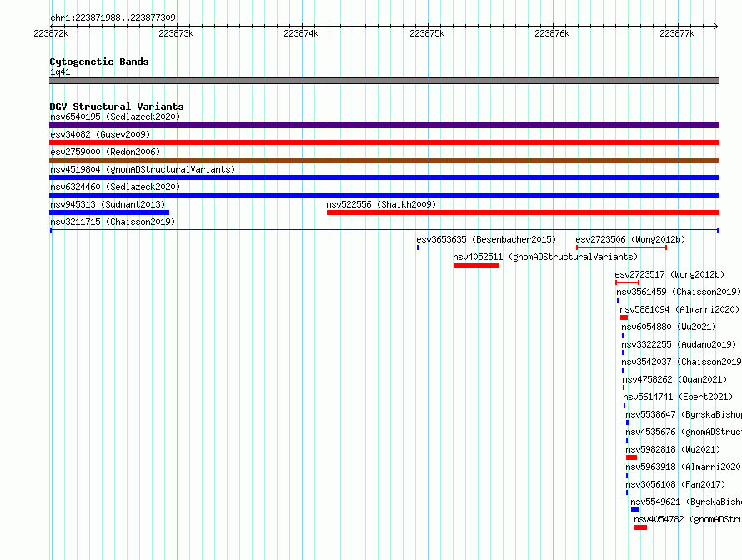Open variant nsv4054782 (gnomADStru...) label
Viewport: 742px width, 560px height.
(x=688, y=519)
